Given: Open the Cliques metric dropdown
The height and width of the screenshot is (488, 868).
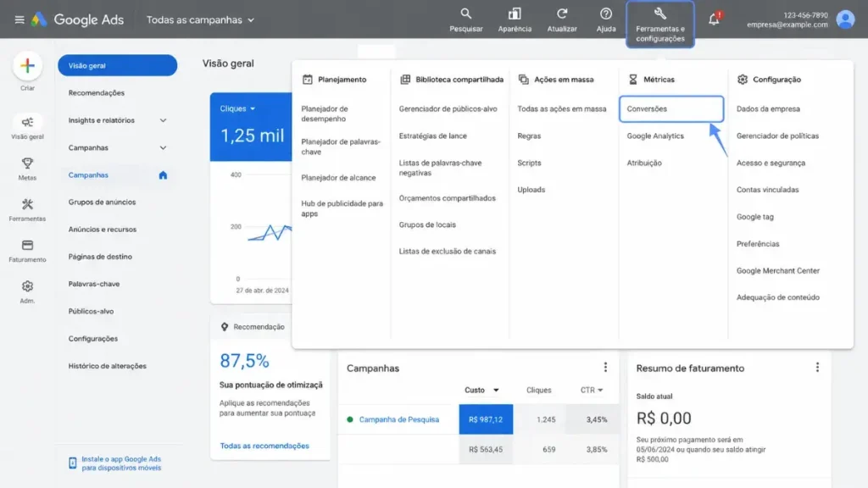Looking at the screenshot, I should tap(237, 108).
